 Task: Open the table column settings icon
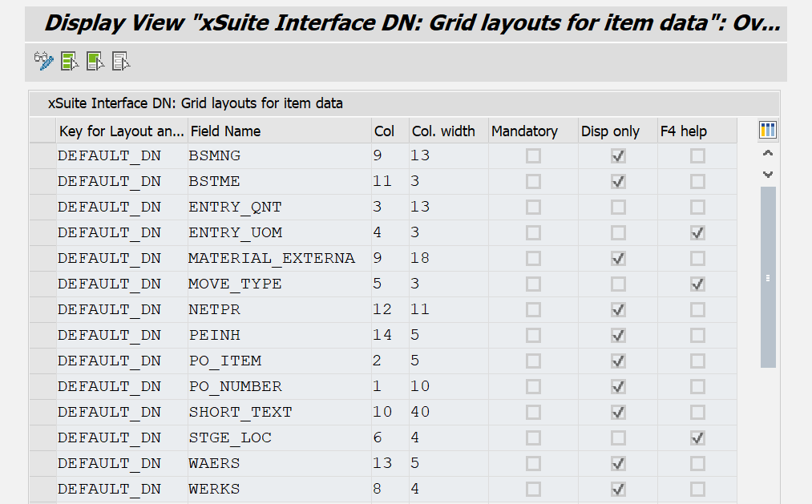[767, 130]
